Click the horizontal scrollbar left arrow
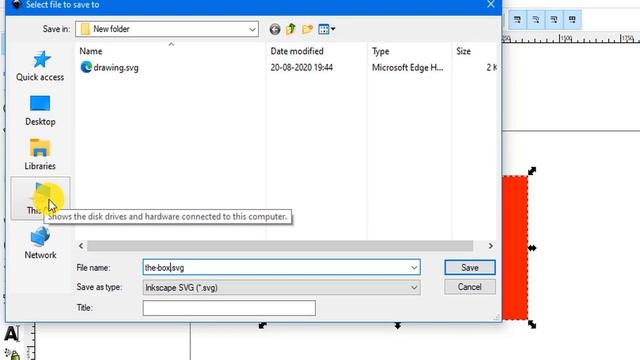The image size is (640, 360). click(x=81, y=246)
